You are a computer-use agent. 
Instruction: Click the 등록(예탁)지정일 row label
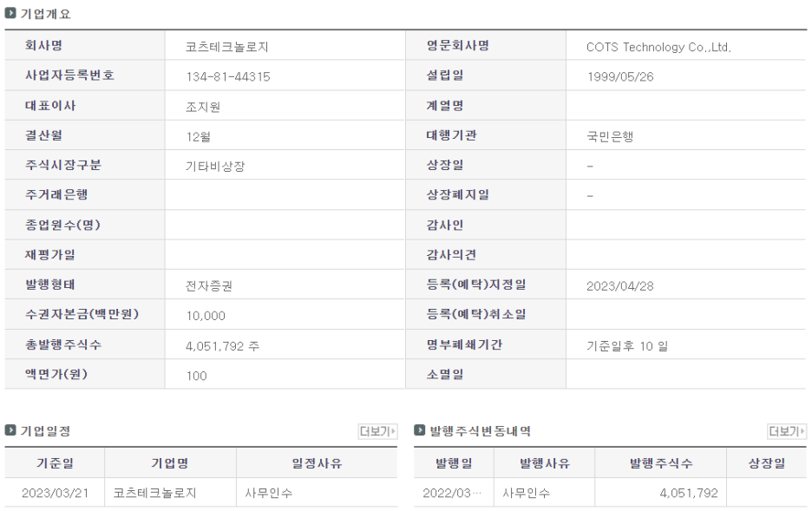pyautogui.click(x=476, y=285)
